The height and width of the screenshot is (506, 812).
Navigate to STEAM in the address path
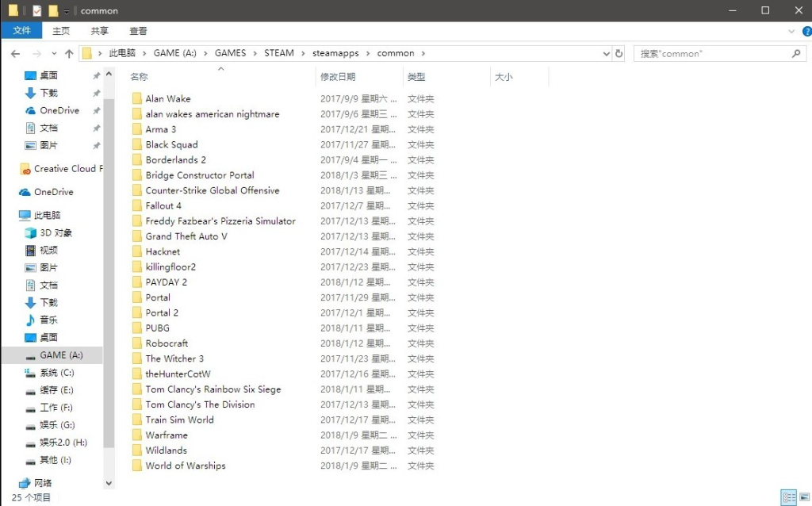coord(279,53)
